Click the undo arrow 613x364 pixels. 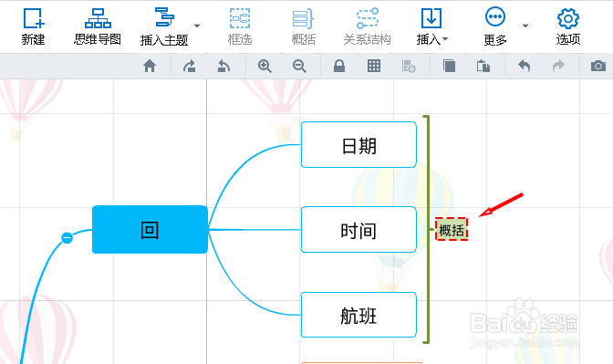[524, 66]
